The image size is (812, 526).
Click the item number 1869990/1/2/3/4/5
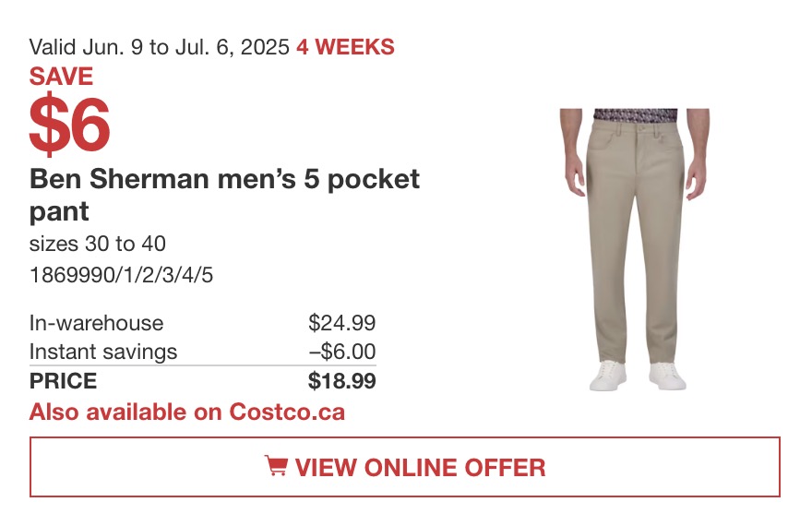(x=121, y=275)
